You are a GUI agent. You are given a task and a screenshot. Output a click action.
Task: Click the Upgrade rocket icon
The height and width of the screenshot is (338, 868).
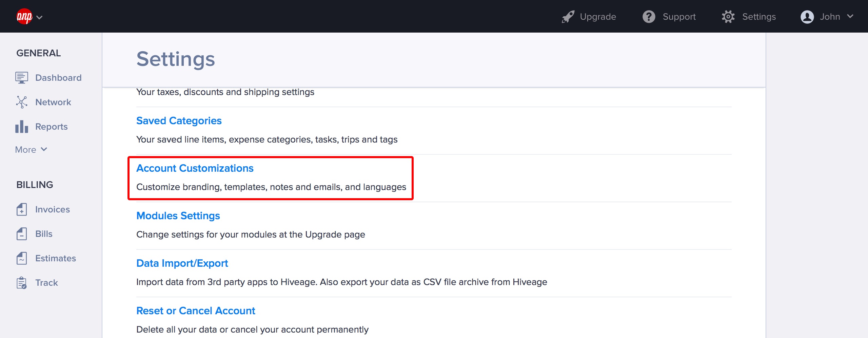568,17
